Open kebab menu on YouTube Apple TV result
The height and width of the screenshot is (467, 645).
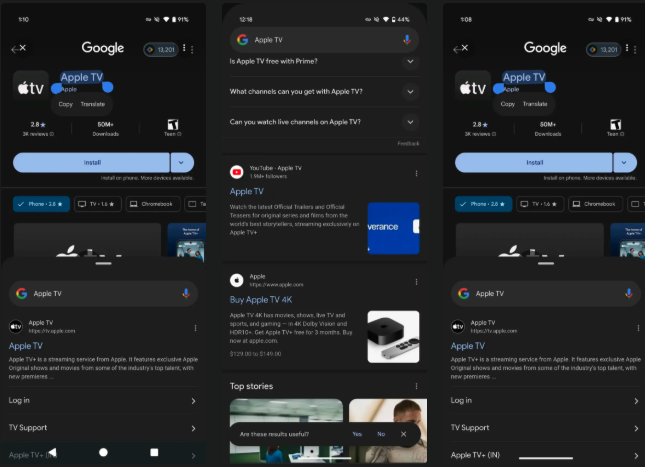pos(416,173)
